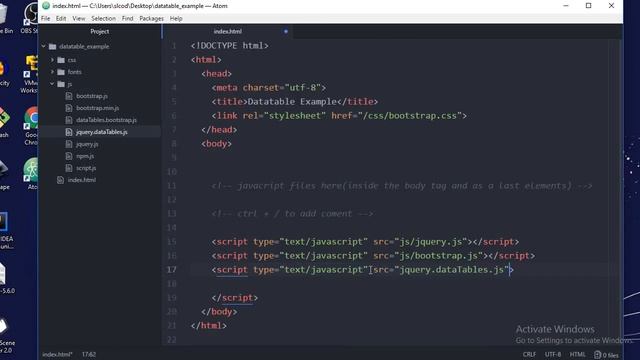Open the Packages menu
Screen dimensions: 640x360
tap(151, 18)
